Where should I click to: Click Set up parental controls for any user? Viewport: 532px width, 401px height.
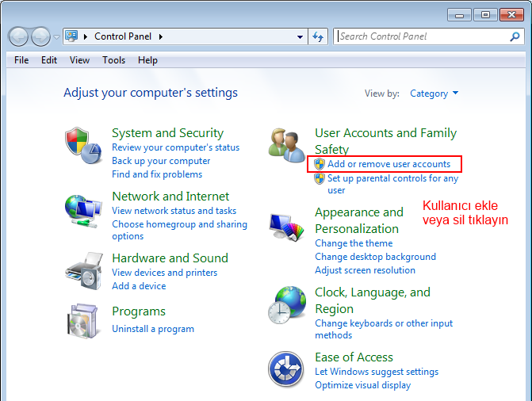coord(393,184)
